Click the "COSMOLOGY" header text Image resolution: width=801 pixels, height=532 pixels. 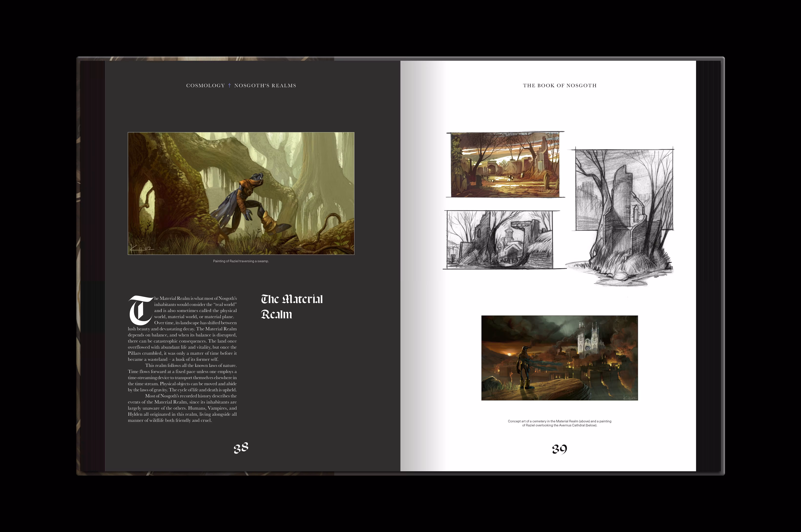pos(205,85)
